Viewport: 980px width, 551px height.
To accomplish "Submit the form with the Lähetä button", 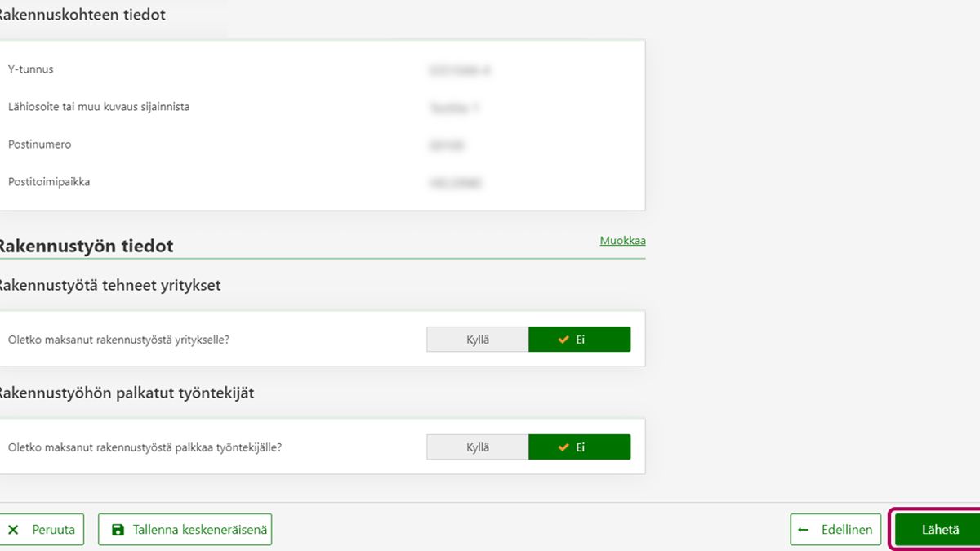I will tap(939, 530).
